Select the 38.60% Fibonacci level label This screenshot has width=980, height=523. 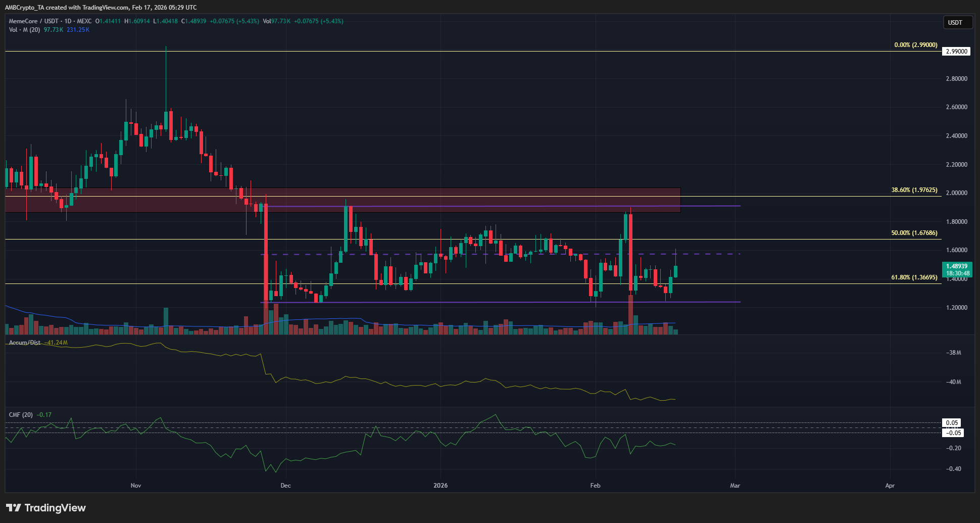pyautogui.click(x=914, y=190)
